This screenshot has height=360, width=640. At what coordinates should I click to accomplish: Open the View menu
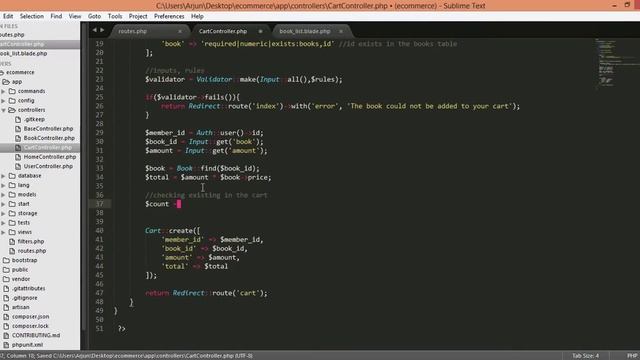pos(75,16)
